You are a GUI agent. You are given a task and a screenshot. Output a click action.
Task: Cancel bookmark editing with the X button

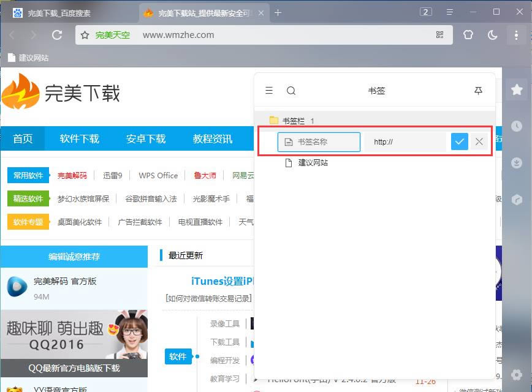click(x=479, y=142)
